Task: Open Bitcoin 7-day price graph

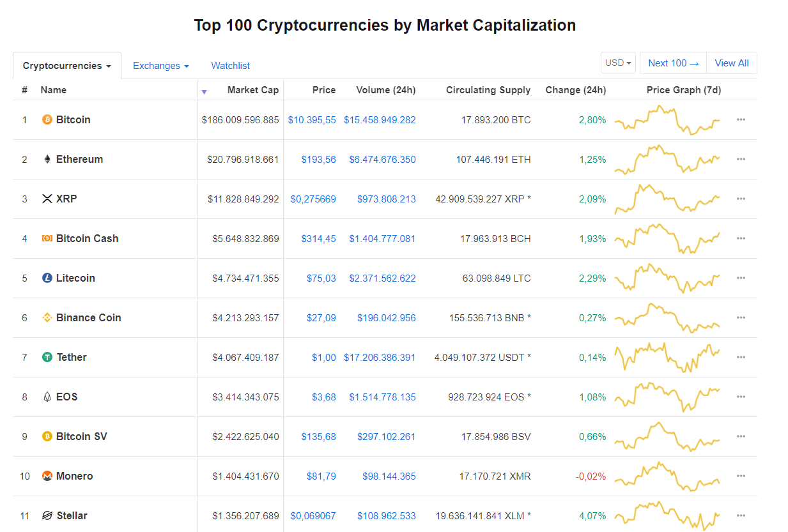Action: click(x=667, y=119)
